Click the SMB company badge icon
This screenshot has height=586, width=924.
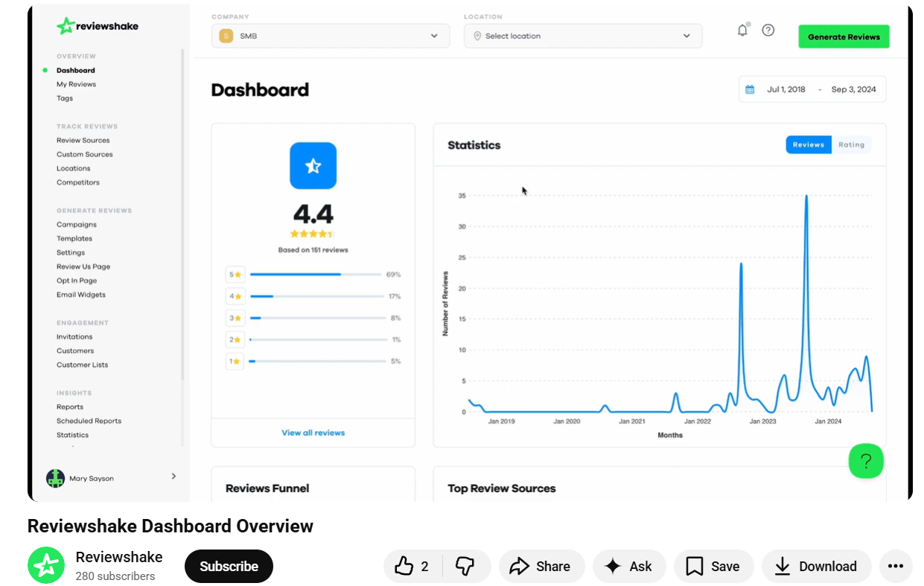coord(226,36)
